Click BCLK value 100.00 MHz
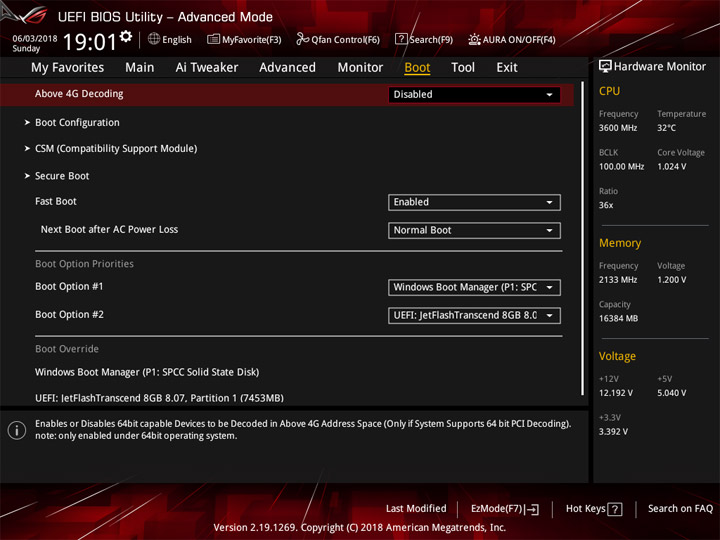720x540 pixels. (x=621, y=167)
